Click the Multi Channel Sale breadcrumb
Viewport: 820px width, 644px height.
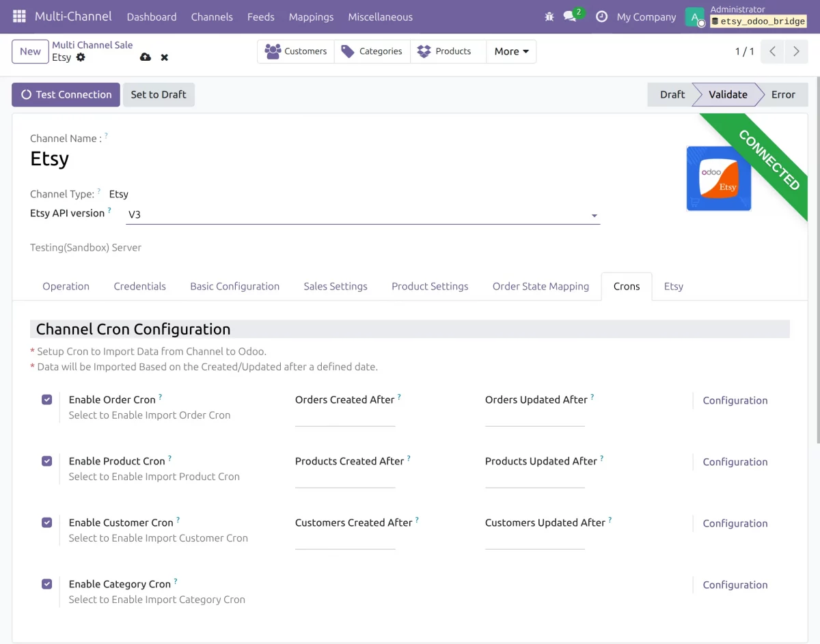tap(92, 45)
